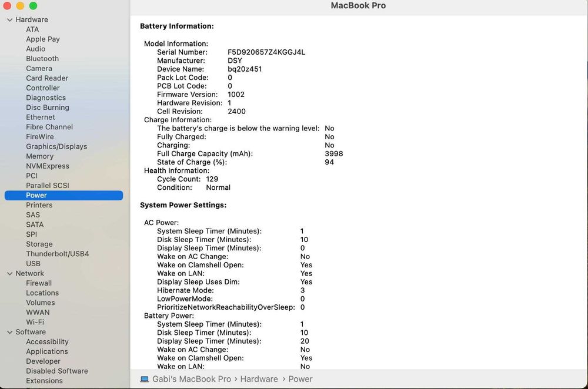Select Disc Burning in the sidebar

coord(48,107)
